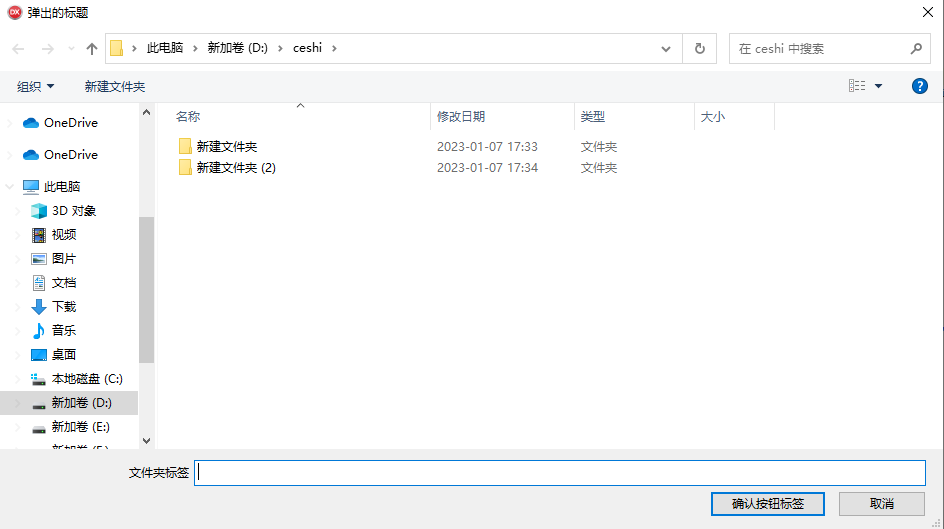
Task: Expand the 新加卷 (D:) tree node
Action: pos(17,403)
